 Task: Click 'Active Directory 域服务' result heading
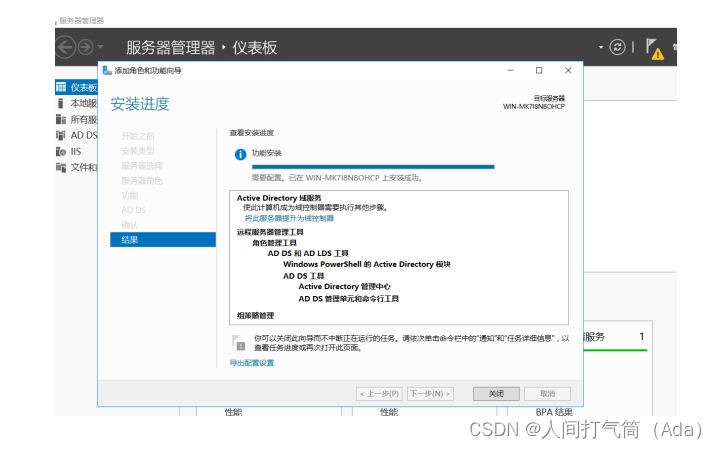pyautogui.click(x=279, y=198)
